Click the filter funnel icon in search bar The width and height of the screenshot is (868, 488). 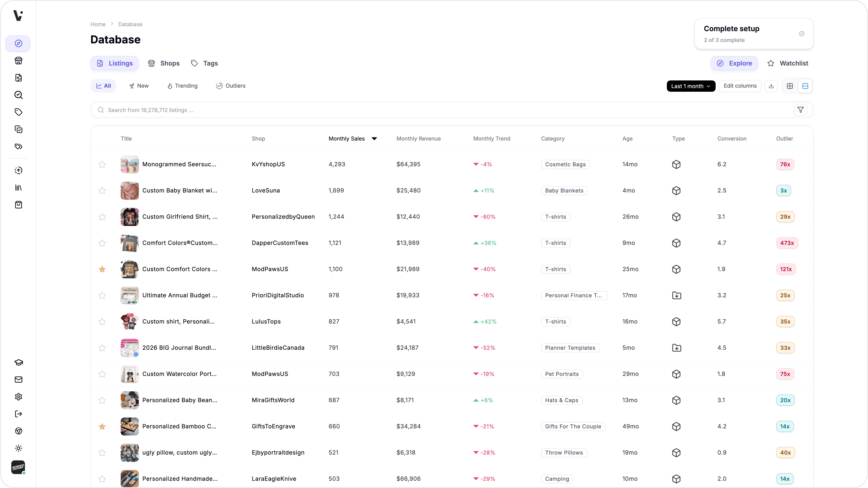point(800,110)
